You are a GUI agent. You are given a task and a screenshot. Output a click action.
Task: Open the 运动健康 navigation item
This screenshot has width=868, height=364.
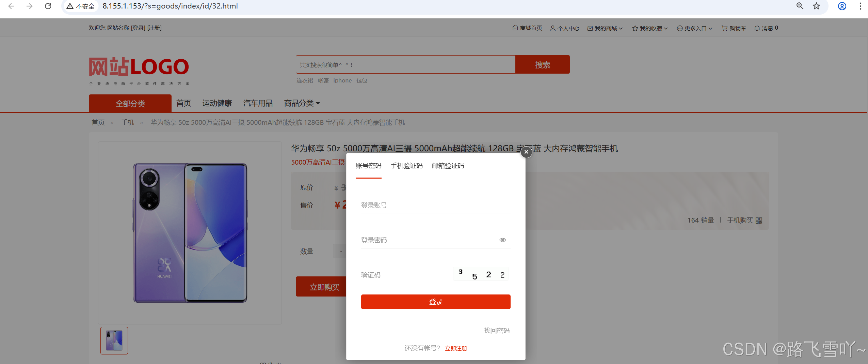[217, 103]
